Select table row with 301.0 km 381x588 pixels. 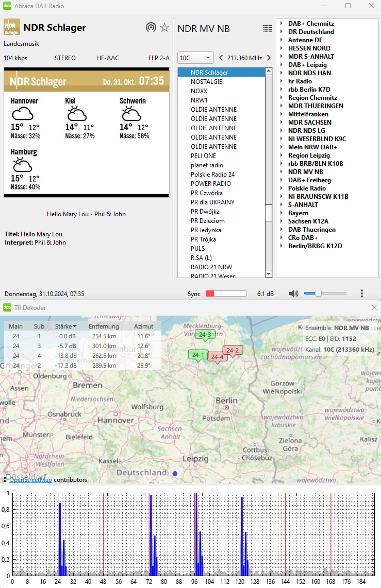coord(82,346)
